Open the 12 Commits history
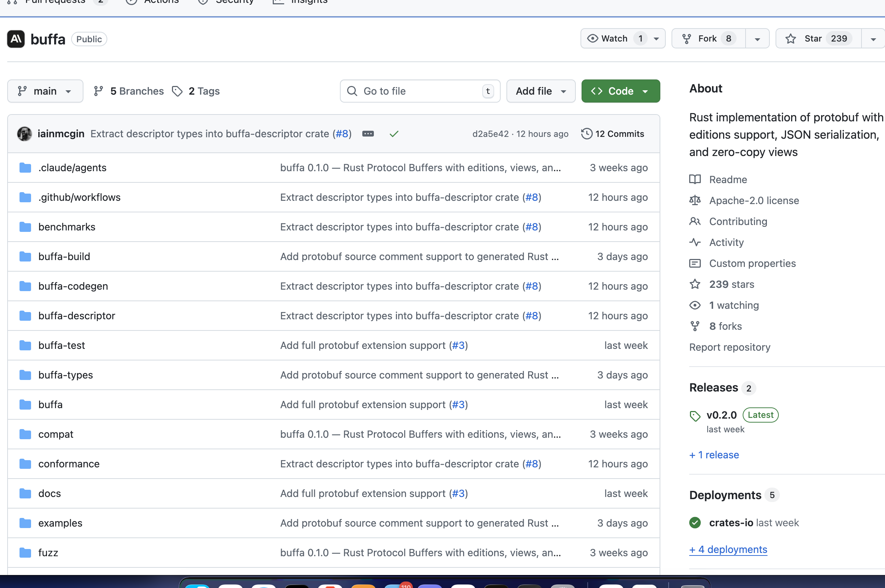The image size is (885, 588). (x=613, y=134)
